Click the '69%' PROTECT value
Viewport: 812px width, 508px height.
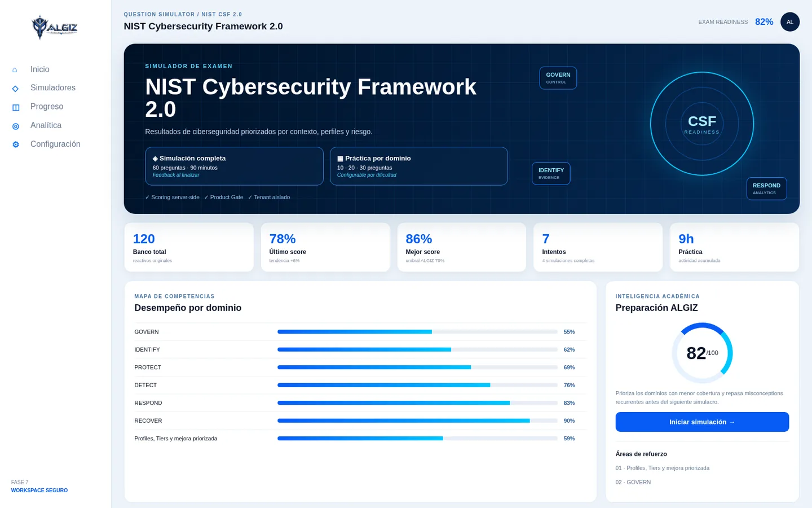pyautogui.click(x=569, y=367)
